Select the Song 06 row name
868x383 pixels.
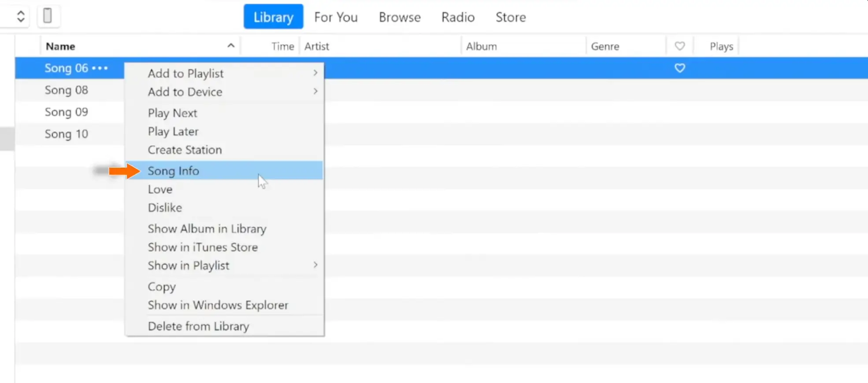pos(66,68)
